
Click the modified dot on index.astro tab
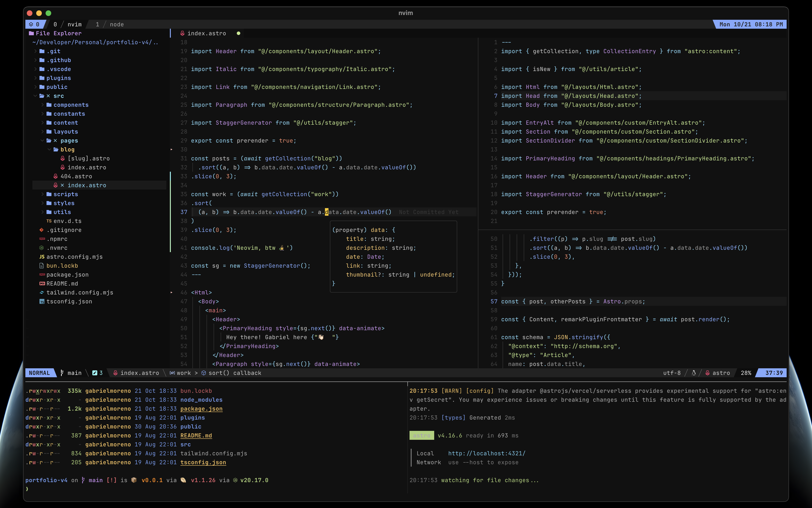click(x=238, y=33)
